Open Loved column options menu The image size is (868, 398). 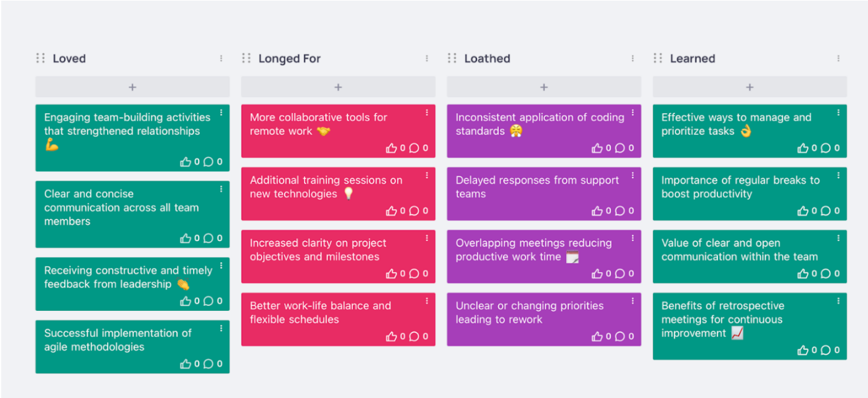pos(221,59)
